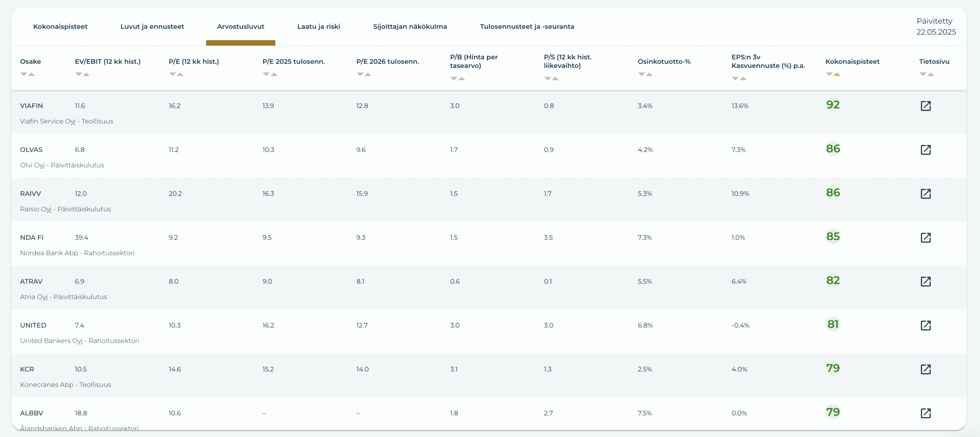Open UNITED info page icon
Image resolution: width=980 pixels, height=437 pixels.
(926, 325)
